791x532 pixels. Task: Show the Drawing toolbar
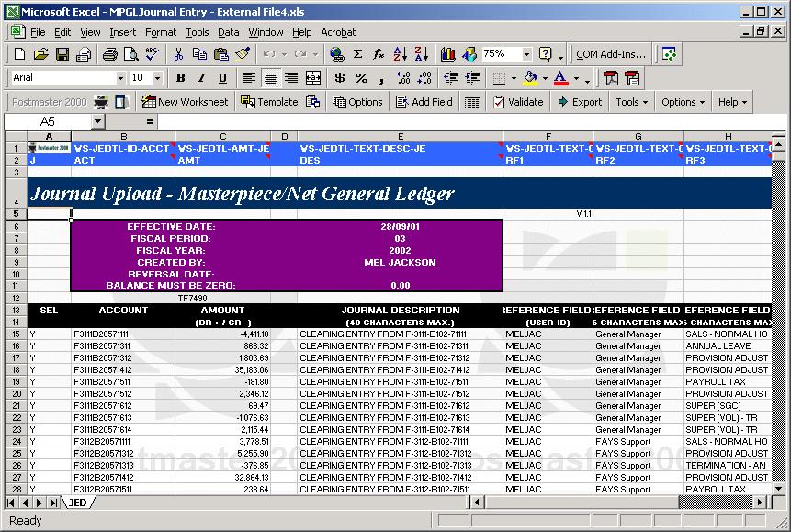click(x=469, y=54)
